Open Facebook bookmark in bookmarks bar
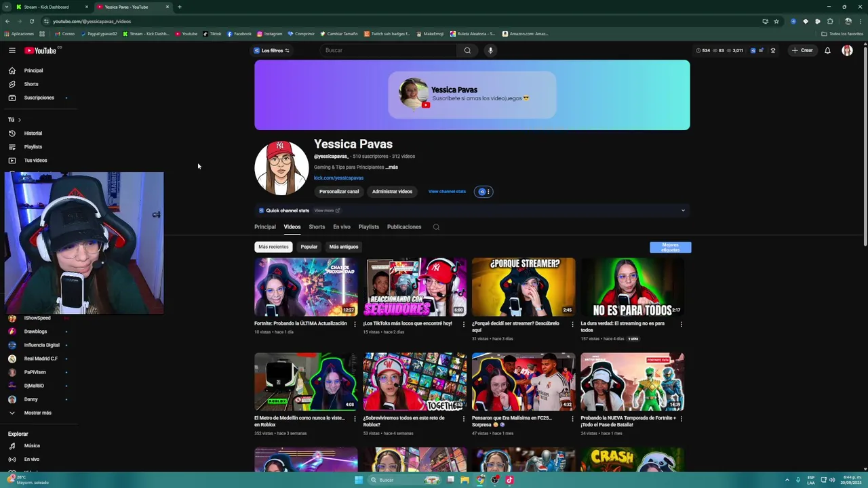Viewport: 868px width, 488px height. pos(239,34)
